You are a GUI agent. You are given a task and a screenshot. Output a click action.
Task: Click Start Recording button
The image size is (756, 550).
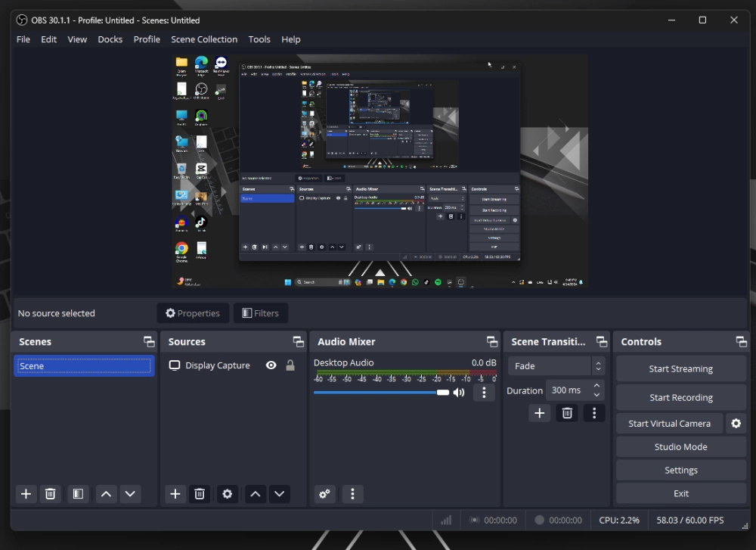(x=680, y=398)
